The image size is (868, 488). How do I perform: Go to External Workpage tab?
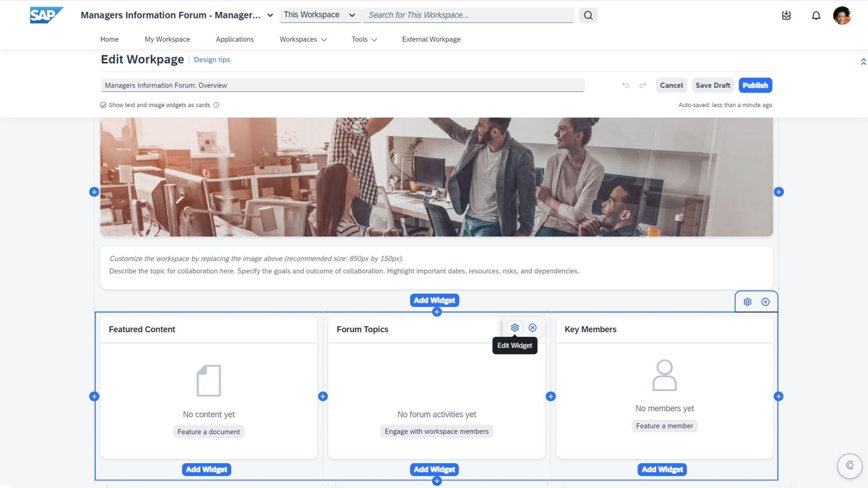click(431, 39)
